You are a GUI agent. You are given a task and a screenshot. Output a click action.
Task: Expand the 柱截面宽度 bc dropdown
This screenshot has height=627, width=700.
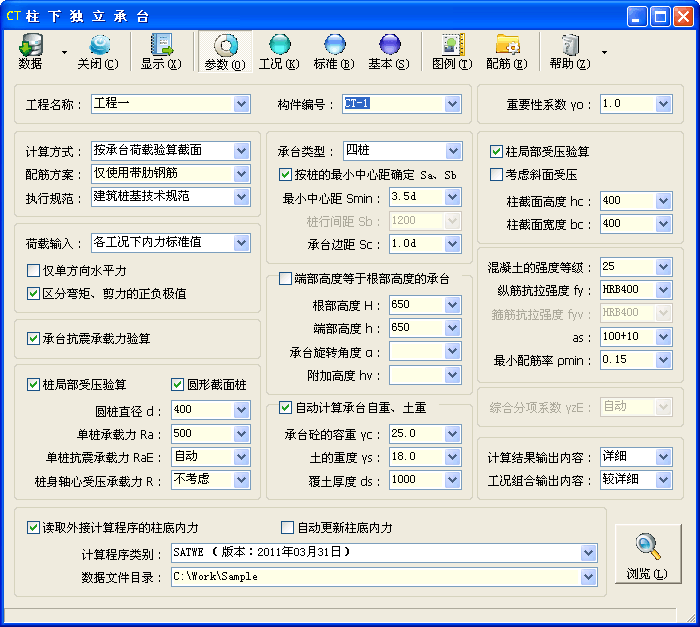pyautogui.click(x=663, y=224)
